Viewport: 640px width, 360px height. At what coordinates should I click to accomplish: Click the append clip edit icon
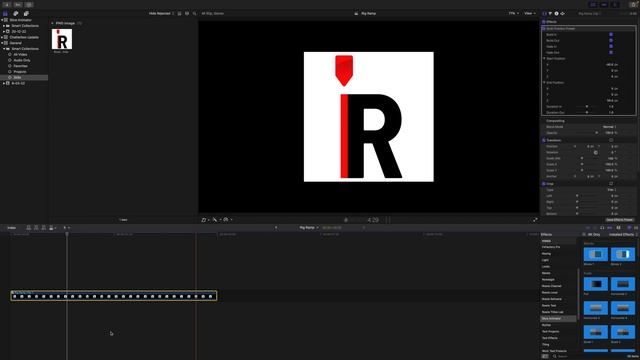click(43, 228)
